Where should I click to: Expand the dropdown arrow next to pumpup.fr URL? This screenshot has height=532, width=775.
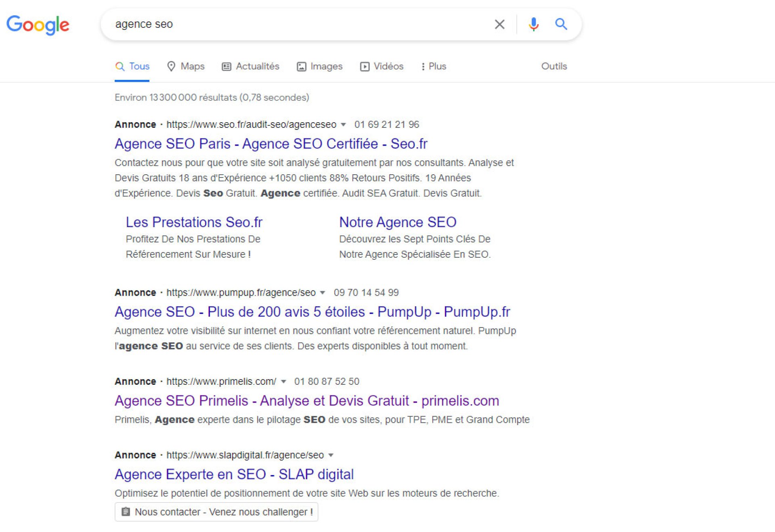322,293
